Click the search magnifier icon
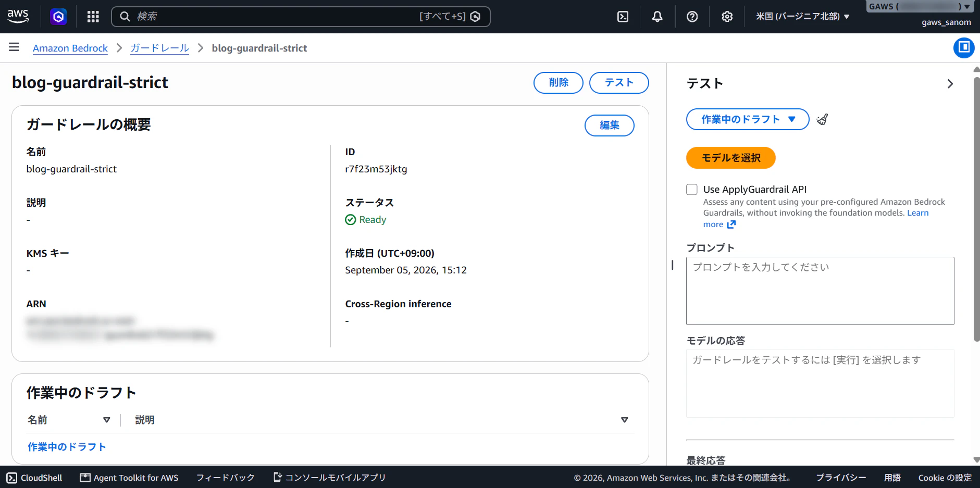This screenshot has height=488, width=980. pos(125,17)
